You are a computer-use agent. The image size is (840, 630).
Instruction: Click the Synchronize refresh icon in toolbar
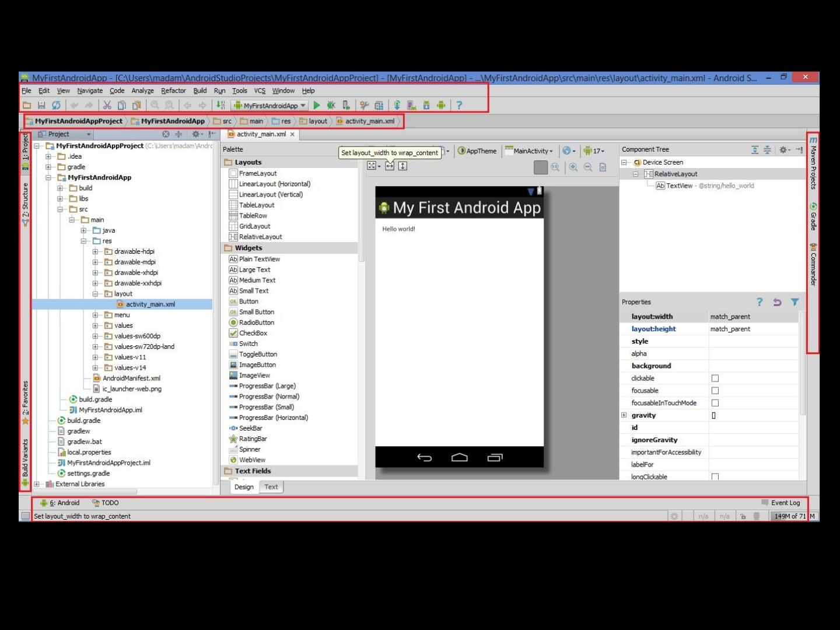(x=56, y=106)
